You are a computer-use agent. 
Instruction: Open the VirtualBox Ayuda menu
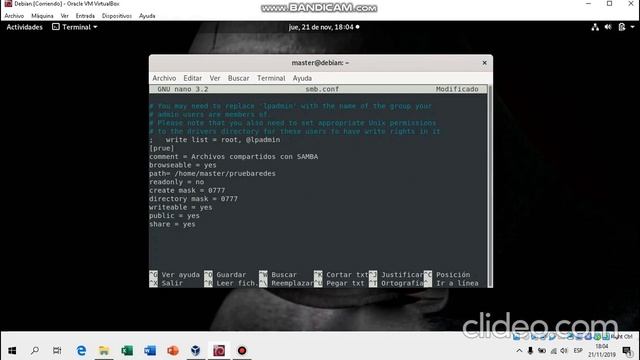[x=147, y=16]
